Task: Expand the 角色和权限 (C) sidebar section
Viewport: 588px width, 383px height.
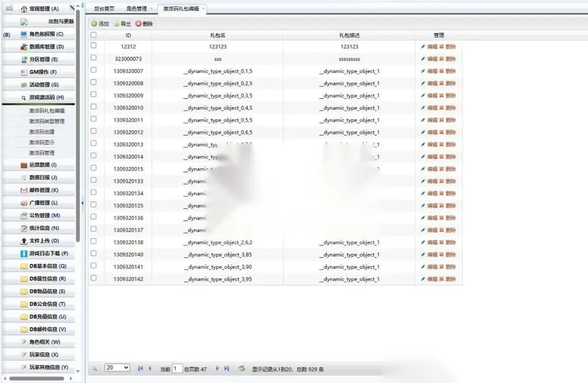Action: (39, 34)
